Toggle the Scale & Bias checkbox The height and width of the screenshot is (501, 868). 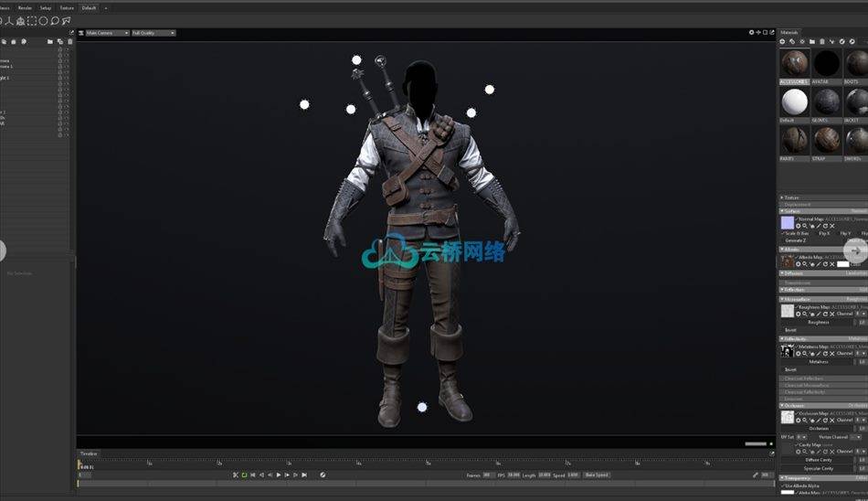coord(783,233)
